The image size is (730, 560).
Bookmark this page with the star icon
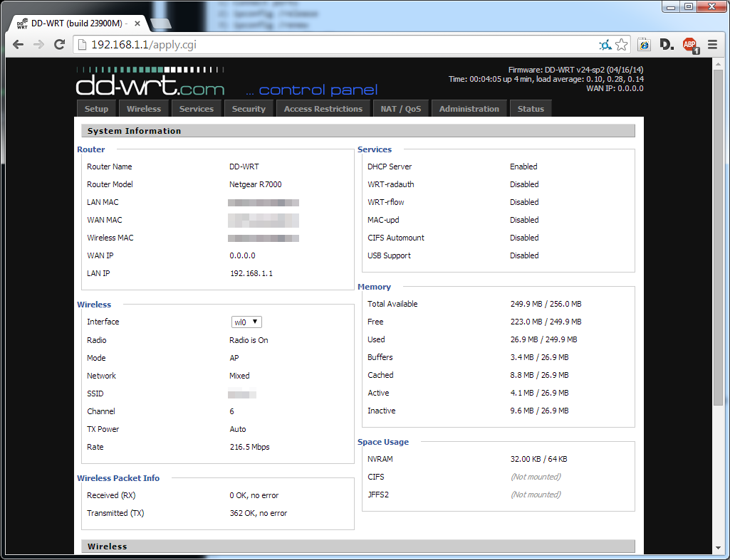tap(621, 44)
